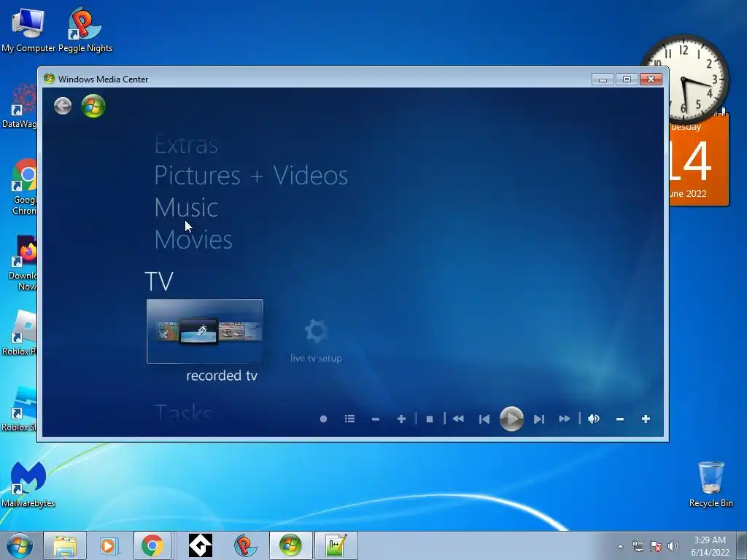Select the TV category heading
The width and height of the screenshot is (747, 560).
tap(159, 281)
